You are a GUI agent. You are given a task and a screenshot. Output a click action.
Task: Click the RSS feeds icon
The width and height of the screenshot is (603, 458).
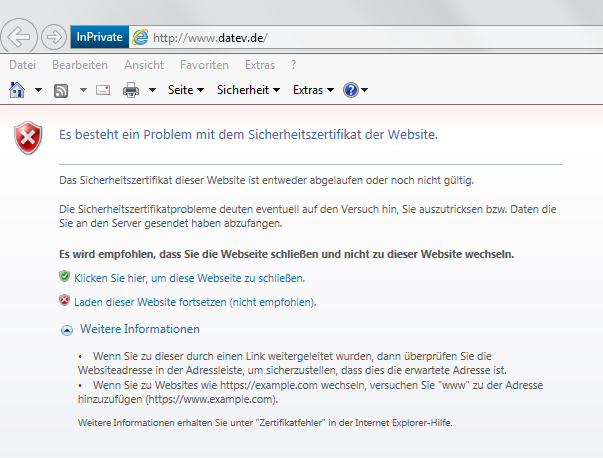pyautogui.click(x=60, y=90)
